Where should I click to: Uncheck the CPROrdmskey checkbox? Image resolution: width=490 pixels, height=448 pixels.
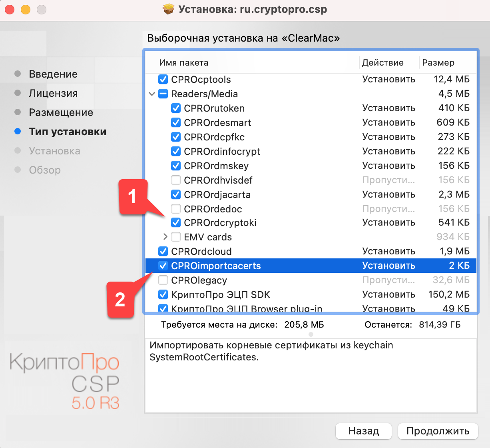(176, 166)
